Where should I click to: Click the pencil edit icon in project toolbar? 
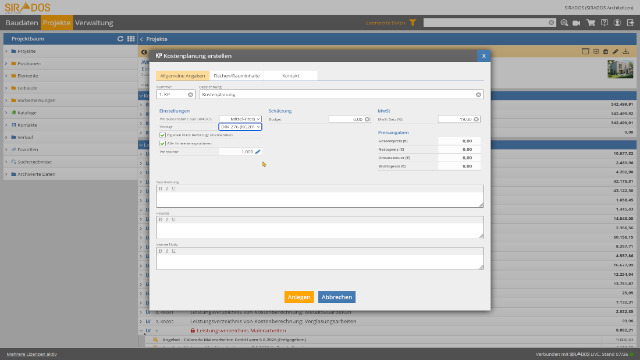tap(616, 51)
